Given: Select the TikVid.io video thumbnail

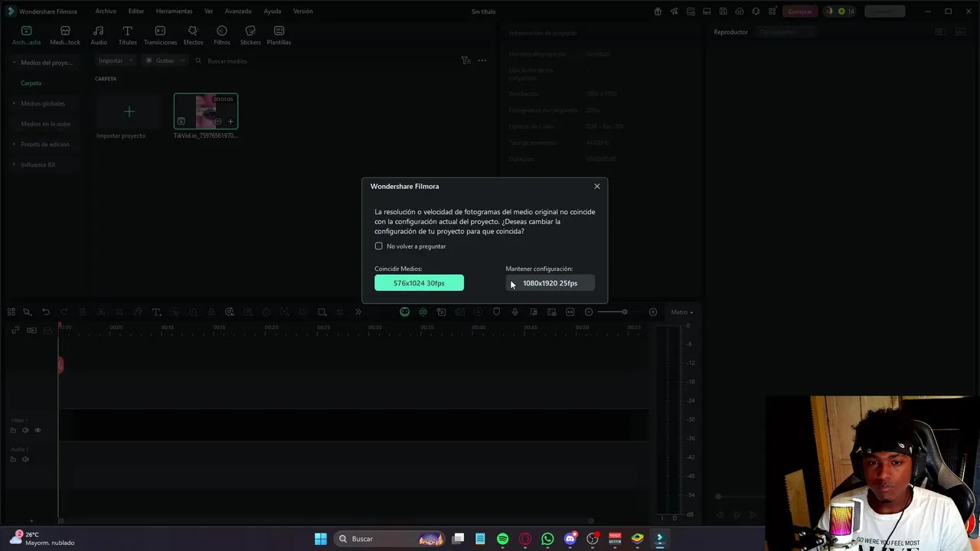Looking at the screenshot, I should click(x=205, y=112).
